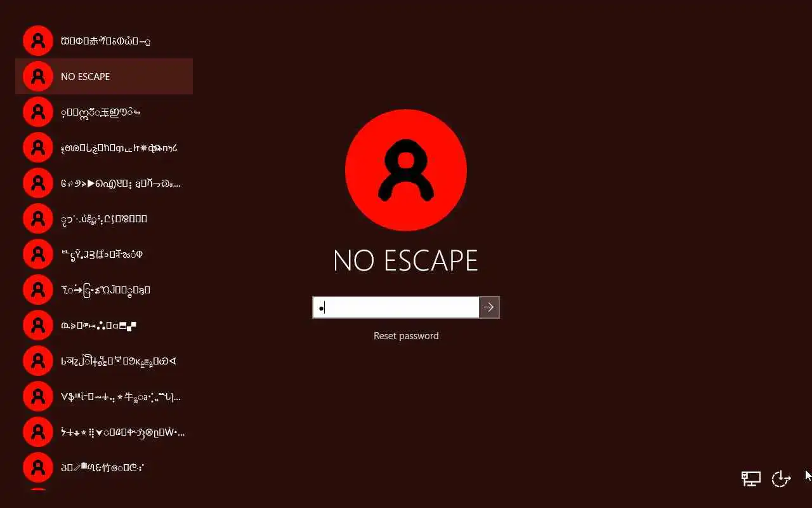Select the user account ending with checkered squares
Screen dimensions: 812x508
[104, 325]
